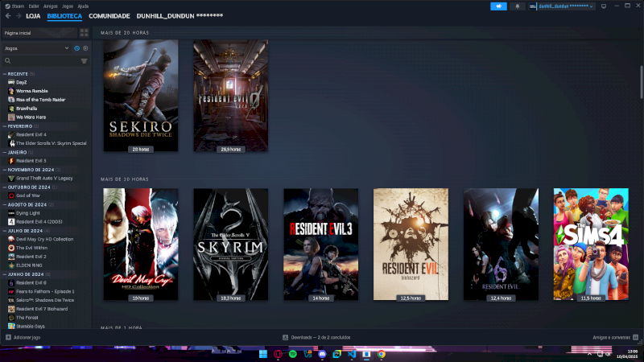
Task: Open the LOJA tab
Action: (33, 16)
